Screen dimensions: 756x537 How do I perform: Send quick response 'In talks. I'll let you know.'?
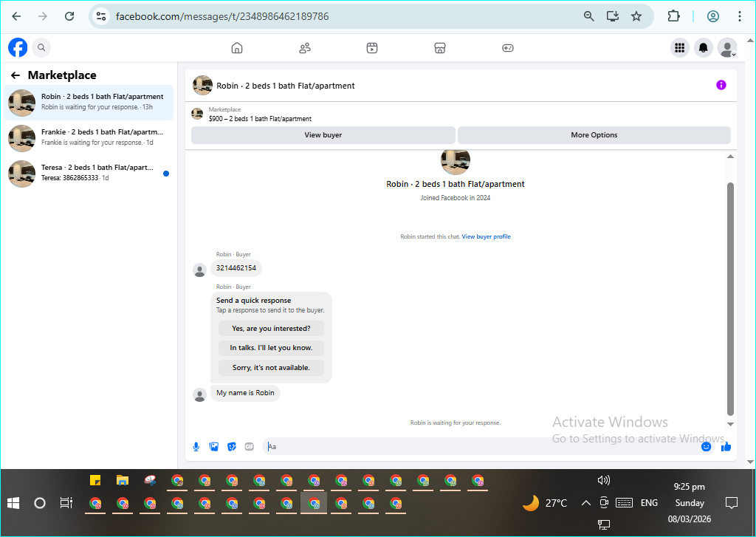coord(271,348)
